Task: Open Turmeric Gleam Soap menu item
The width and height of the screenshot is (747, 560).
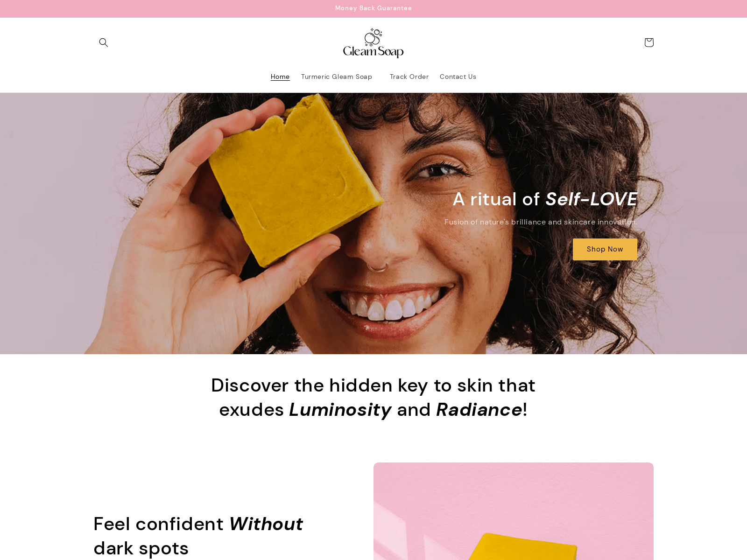Action: (x=337, y=77)
